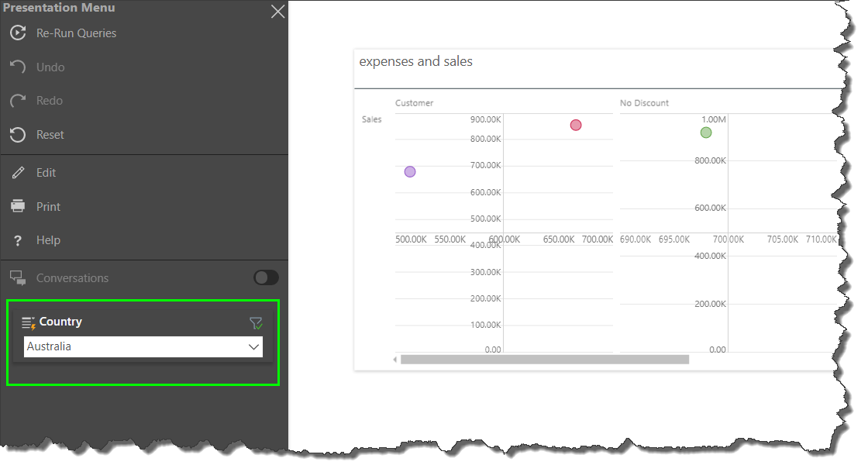Click the Reset menu label

click(50, 135)
